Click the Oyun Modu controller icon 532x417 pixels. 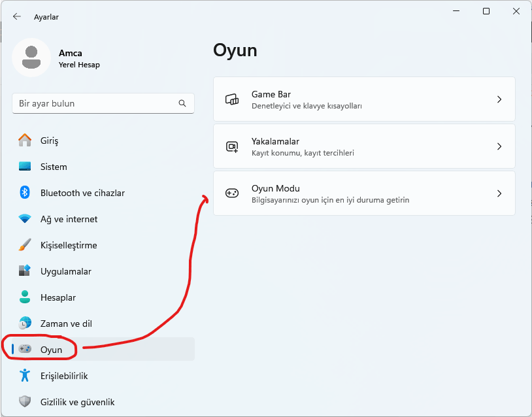232,193
